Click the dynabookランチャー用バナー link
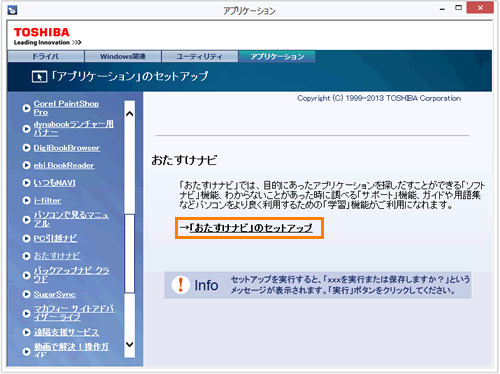500x374 pixels. pyautogui.click(x=73, y=128)
